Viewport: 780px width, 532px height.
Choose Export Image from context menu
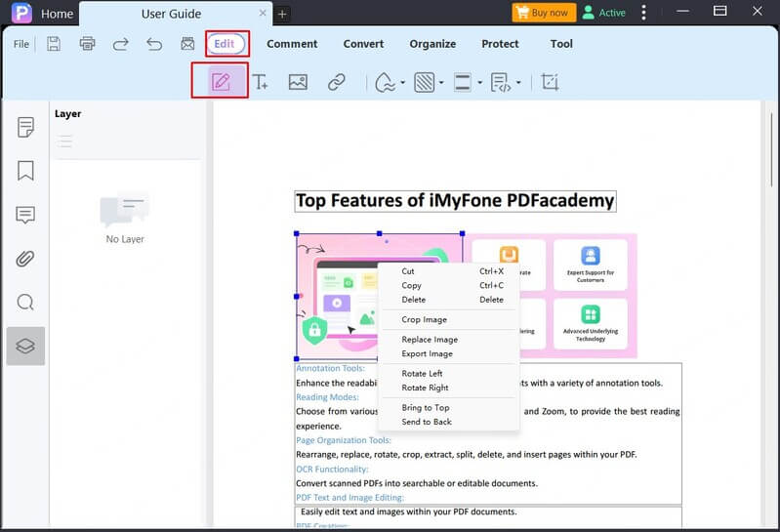(x=450, y=353)
